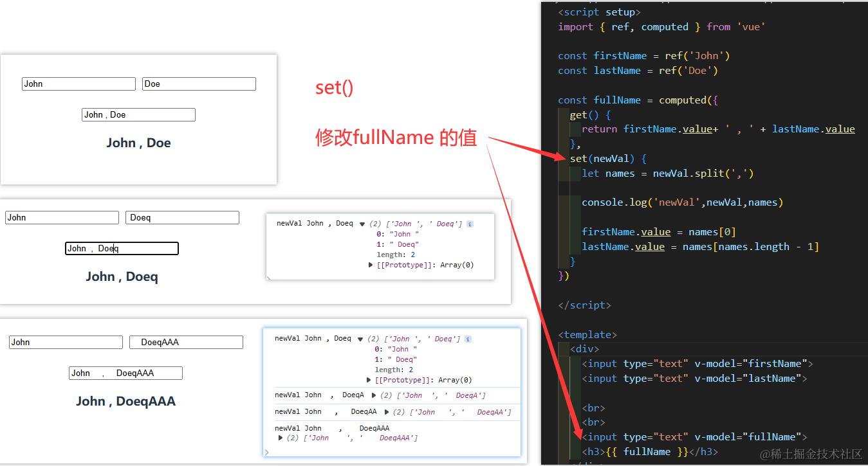
Task: Focus the lastName input containing 'Doeq'
Action: [182, 217]
